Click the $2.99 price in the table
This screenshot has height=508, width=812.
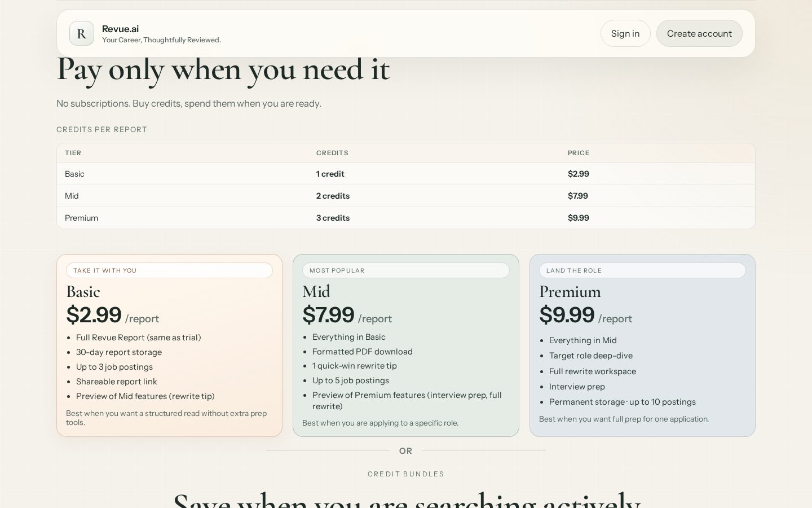pyautogui.click(x=579, y=174)
